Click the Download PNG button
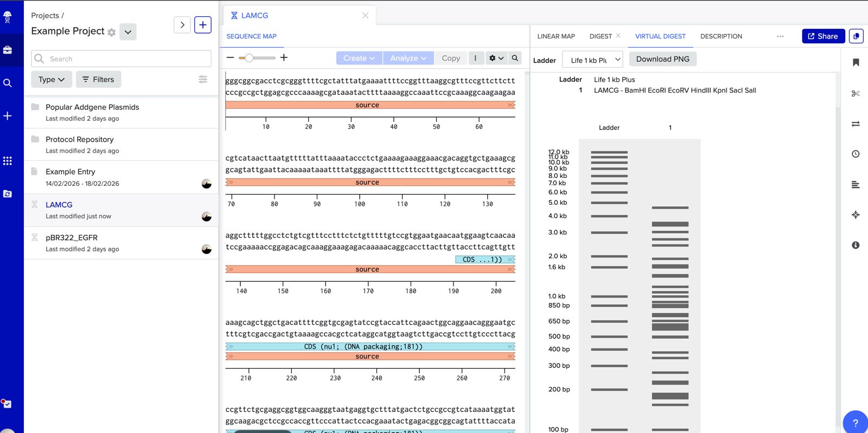Image resolution: width=868 pixels, height=433 pixels. pyautogui.click(x=662, y=59)
